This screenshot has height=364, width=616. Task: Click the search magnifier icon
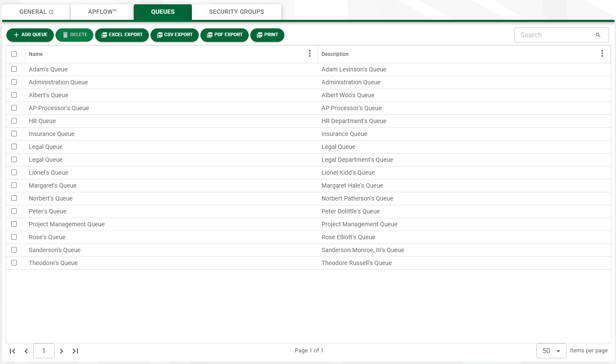(x=598, y=35)
